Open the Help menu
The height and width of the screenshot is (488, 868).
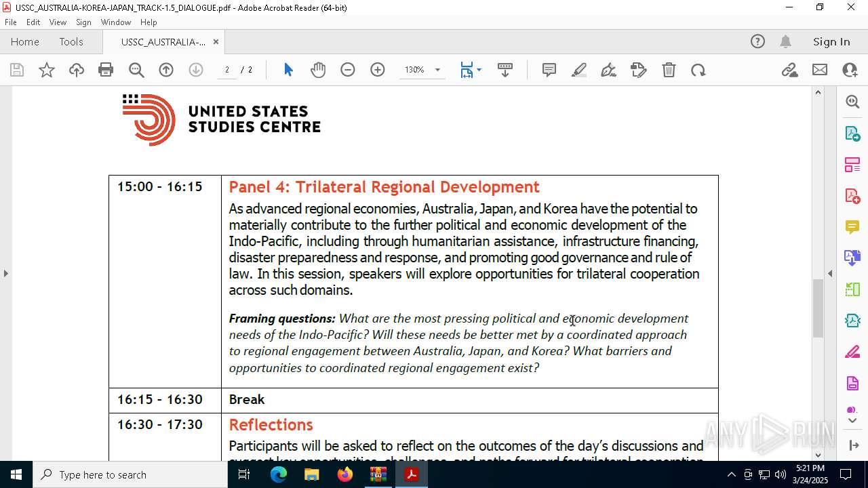pos(149,22)
